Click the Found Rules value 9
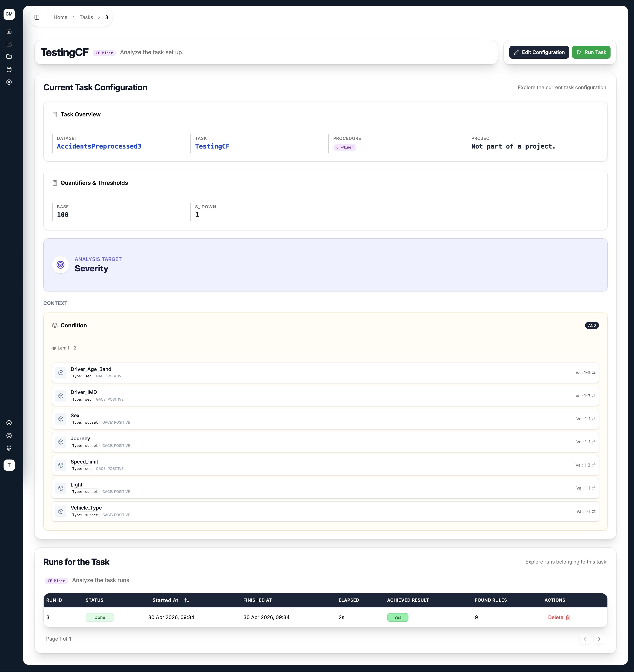The image size is (634, 672). (x=476, y=617)
